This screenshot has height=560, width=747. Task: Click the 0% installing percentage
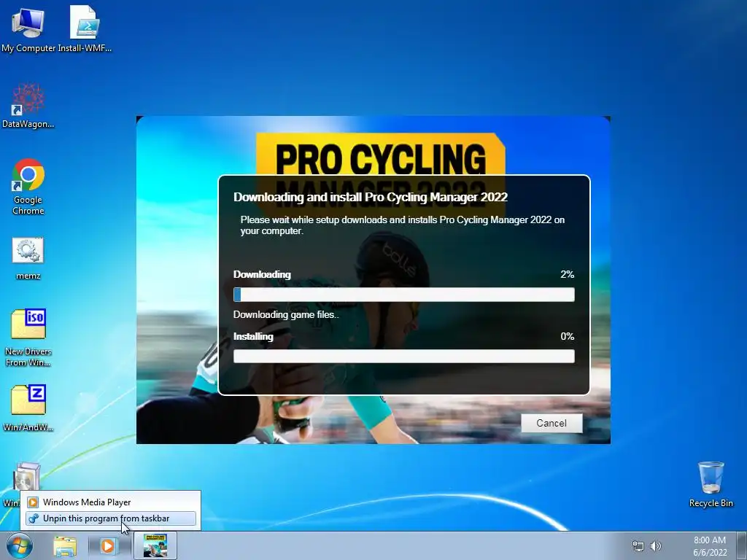pyautogui.click(x=567, y=336)
